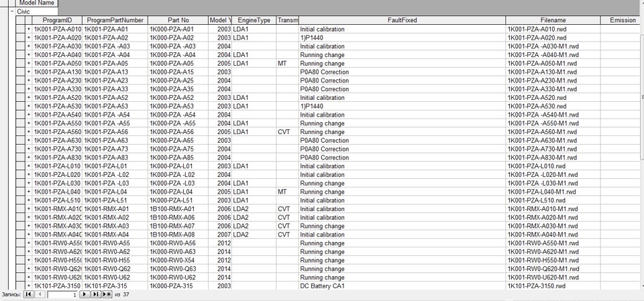This screenshot has height=301, width=644.
Task: Select the EngineType column header
Action: (254, 21)
